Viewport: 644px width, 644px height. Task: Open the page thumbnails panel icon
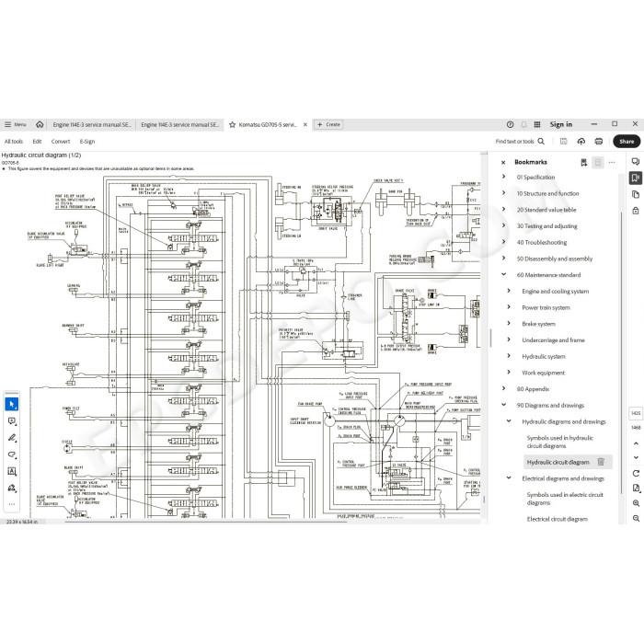(x=636, y=194)
